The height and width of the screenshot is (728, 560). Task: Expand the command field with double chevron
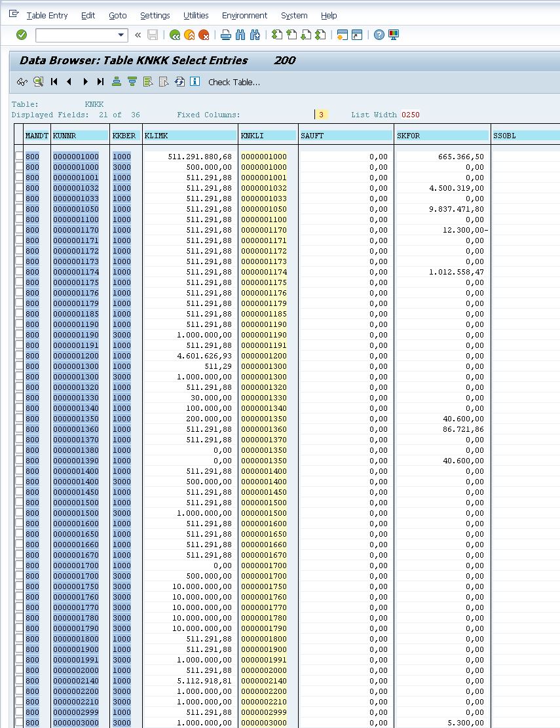(x=138, y=35)
